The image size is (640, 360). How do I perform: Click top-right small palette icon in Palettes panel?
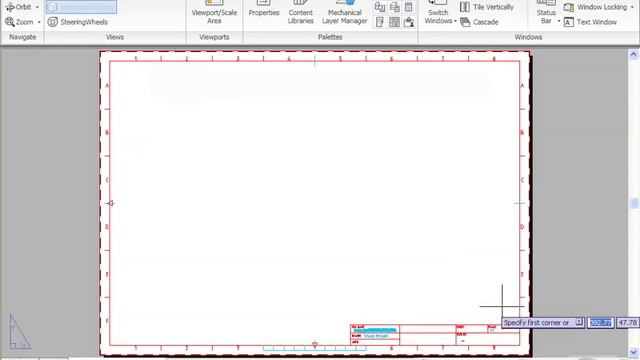[409, 7]
